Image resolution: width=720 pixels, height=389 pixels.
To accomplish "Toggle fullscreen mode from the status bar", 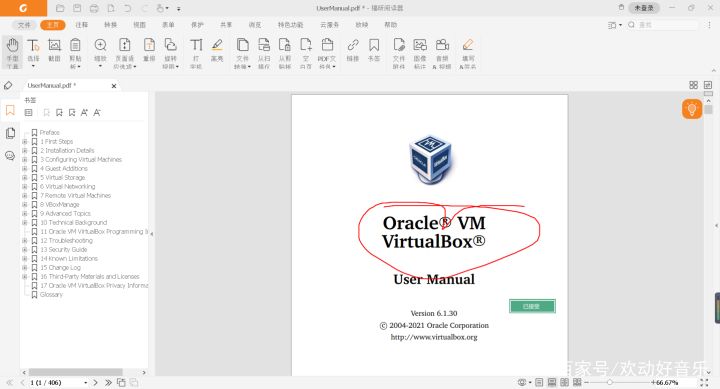I will [x=704, y=382].
